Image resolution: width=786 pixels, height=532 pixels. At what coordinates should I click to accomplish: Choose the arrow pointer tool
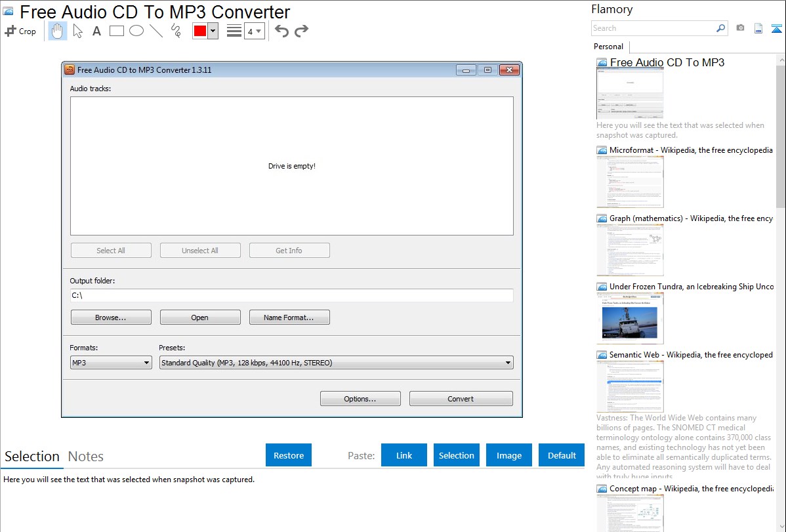pyautogui.click(x=77, y=31)
